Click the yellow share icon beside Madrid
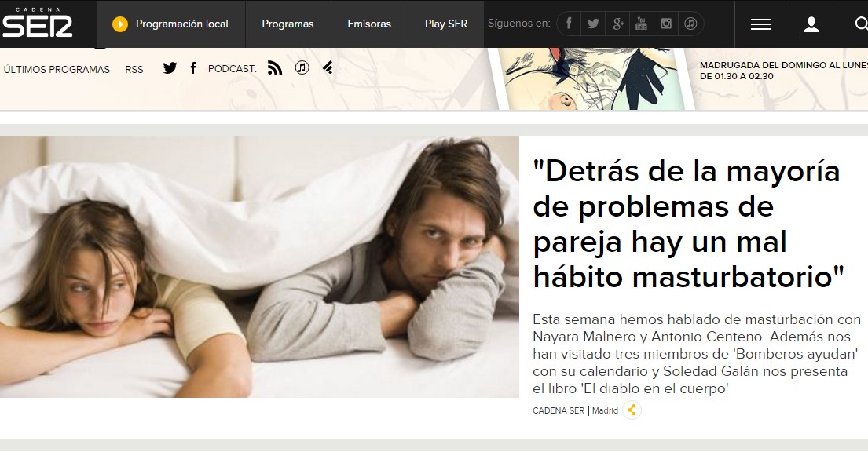This screenshot has width=868, height=452. point(632,410)
